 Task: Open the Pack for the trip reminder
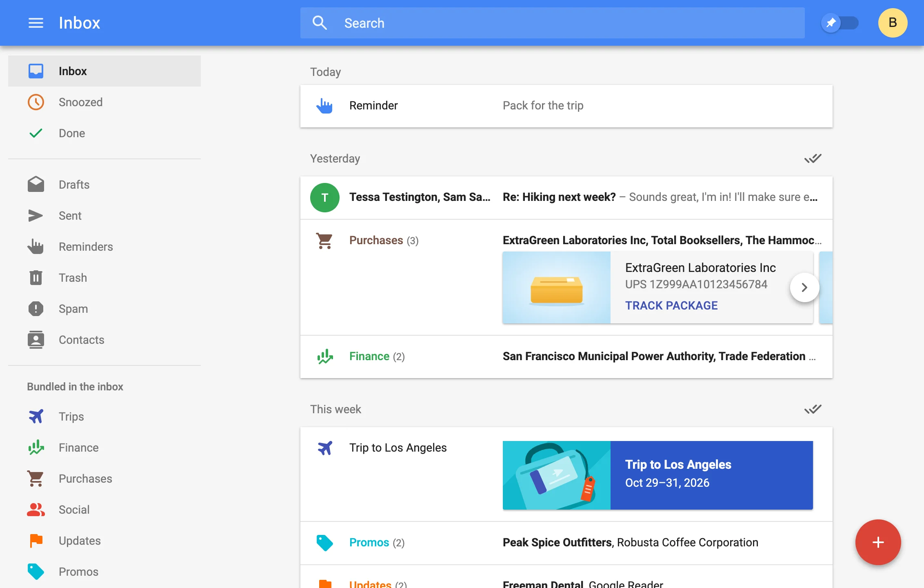click(x=566, y=106)
